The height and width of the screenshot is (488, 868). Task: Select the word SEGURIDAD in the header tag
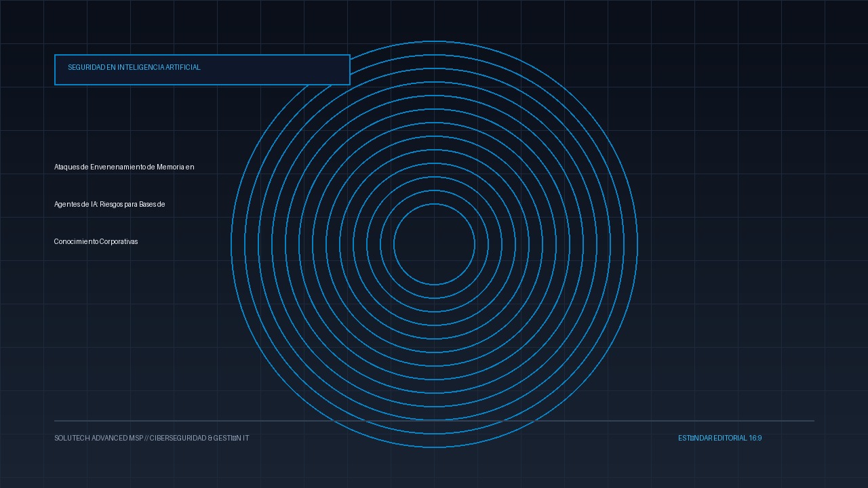coord(87,68)
